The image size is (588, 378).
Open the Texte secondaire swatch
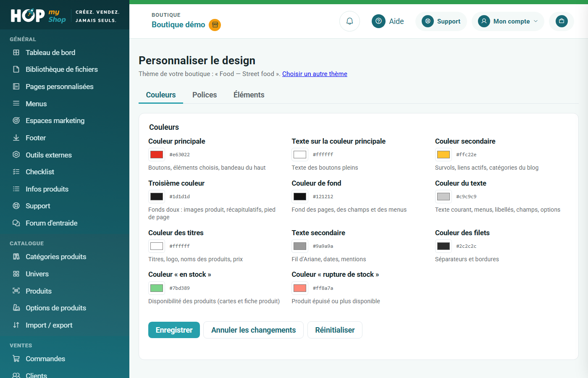[x=300, y=246]
